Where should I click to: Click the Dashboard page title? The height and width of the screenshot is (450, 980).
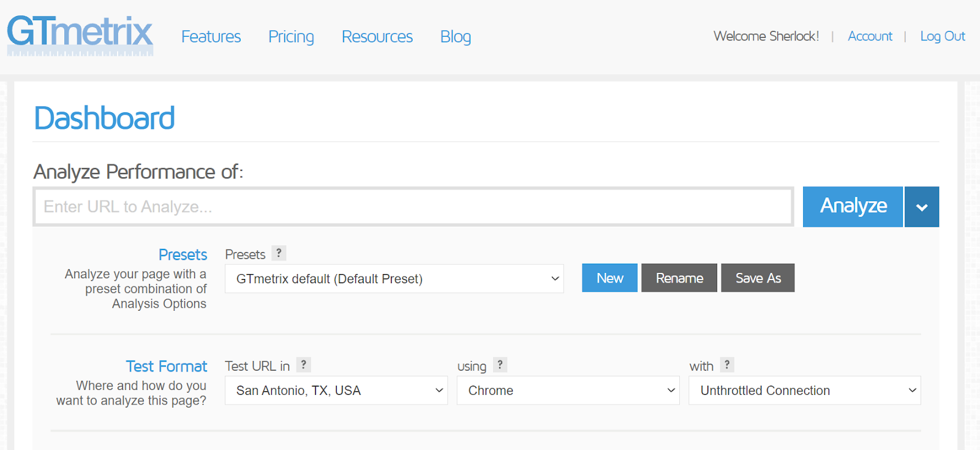[x=104, y=118]
